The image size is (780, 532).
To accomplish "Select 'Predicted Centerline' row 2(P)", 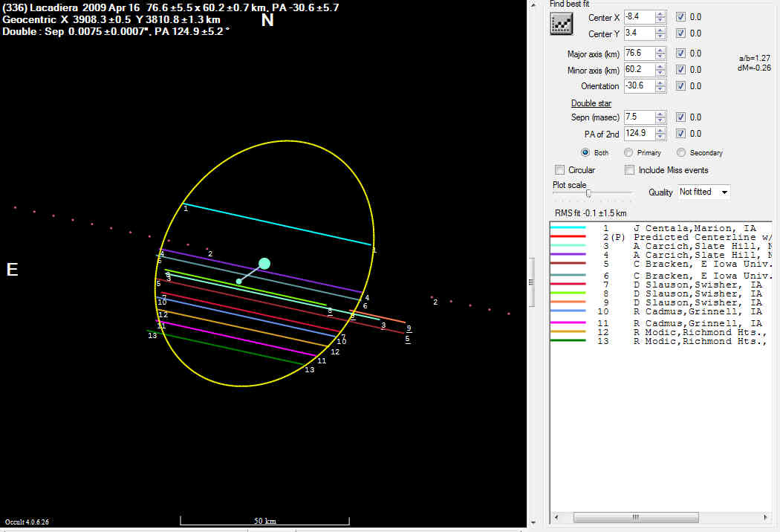I will click(661, 237).
